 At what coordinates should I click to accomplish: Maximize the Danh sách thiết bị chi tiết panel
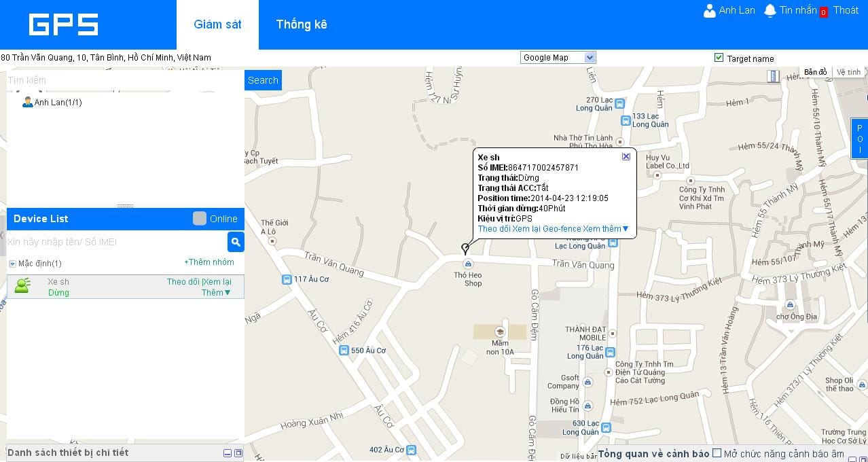pyautogui.click(x=238, y=453)
